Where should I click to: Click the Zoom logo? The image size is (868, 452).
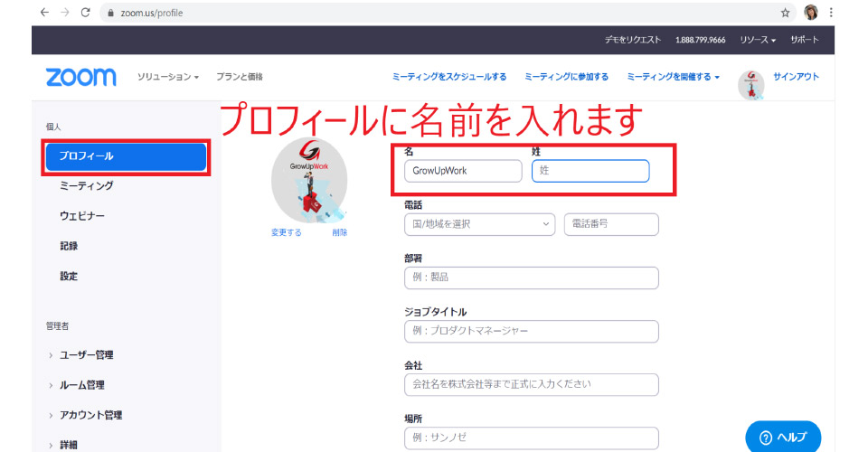[x=80, y=77]
